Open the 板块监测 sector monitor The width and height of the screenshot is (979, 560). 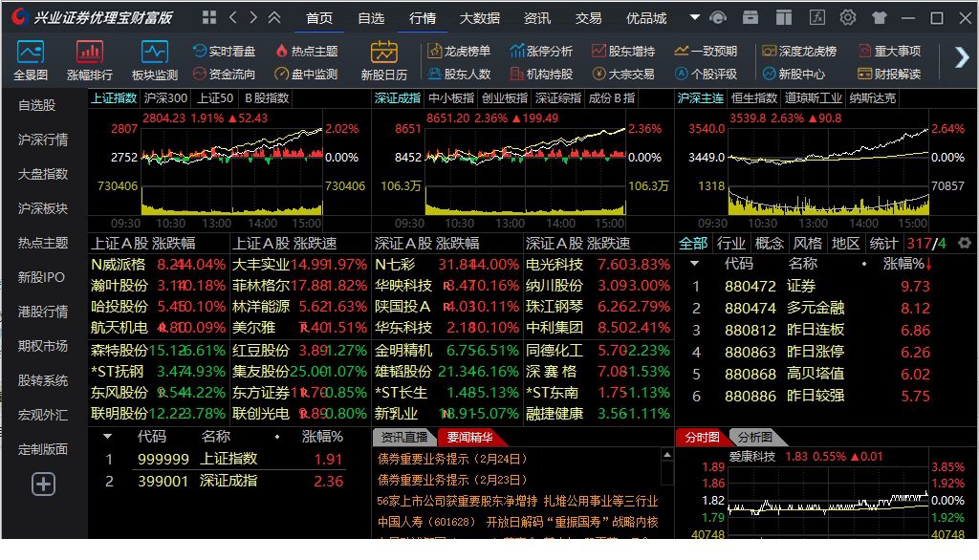click(x=154, y=60)
